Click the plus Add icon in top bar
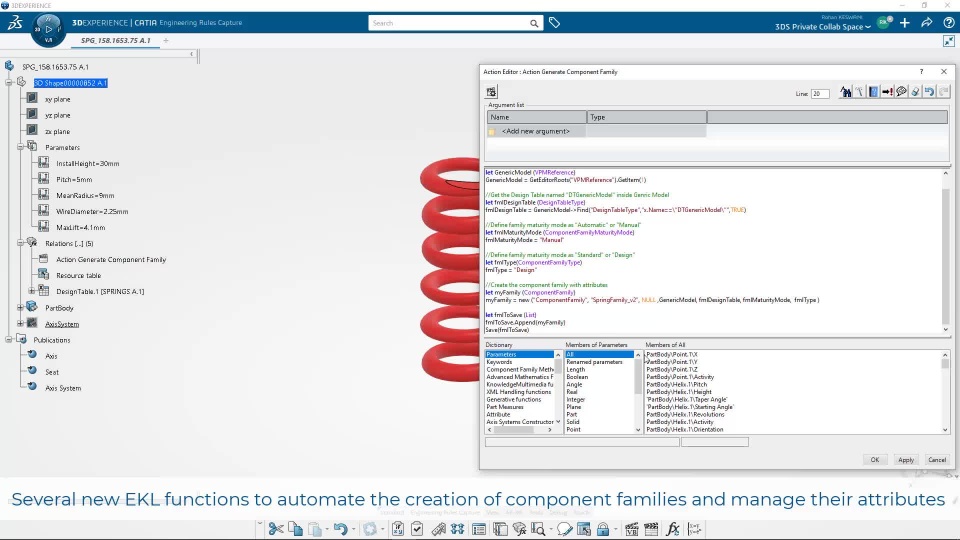The width and height of the screenshot is (960, 540). tap(905, 23)
